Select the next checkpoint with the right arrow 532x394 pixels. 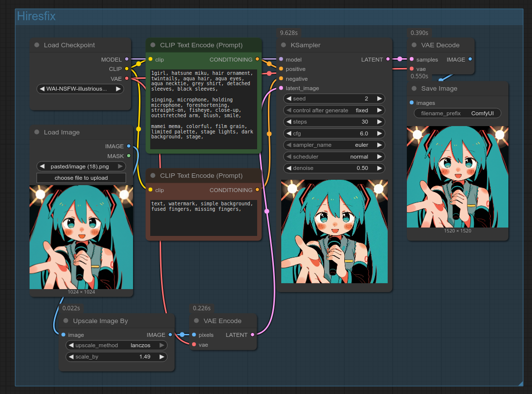click(118, 89)
